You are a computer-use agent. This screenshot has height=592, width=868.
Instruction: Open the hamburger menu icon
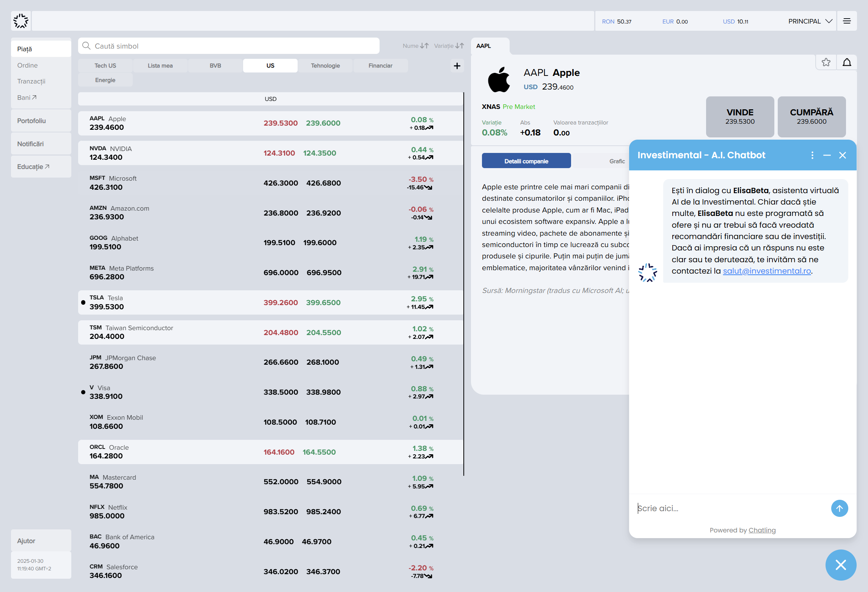[847, 21]
